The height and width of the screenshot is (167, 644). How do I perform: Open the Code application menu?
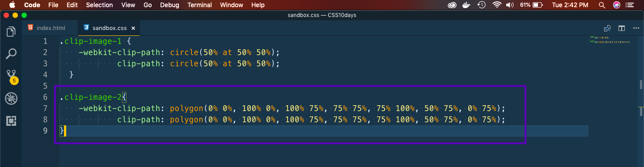(32, 5)
